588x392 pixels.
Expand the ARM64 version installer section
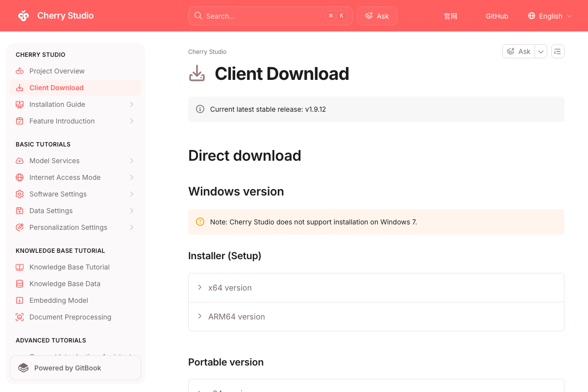pyautogui.click(x=376, y=317)
